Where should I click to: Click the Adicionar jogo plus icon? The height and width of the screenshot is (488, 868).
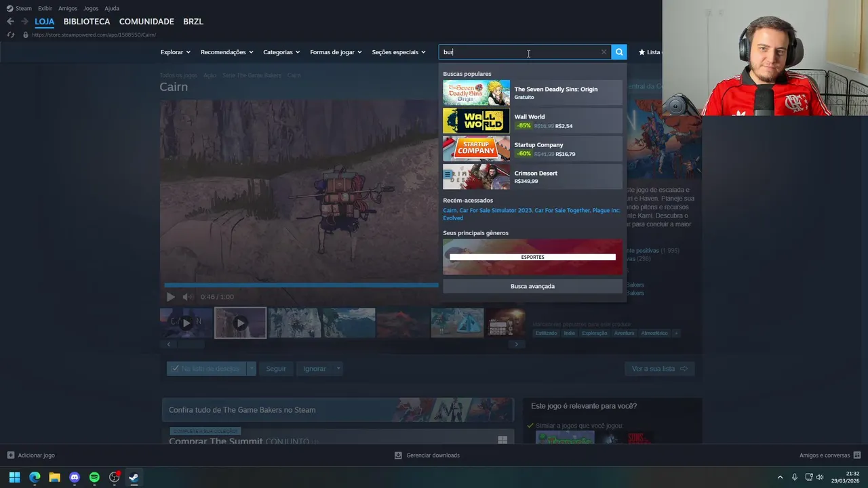point(10,455)
